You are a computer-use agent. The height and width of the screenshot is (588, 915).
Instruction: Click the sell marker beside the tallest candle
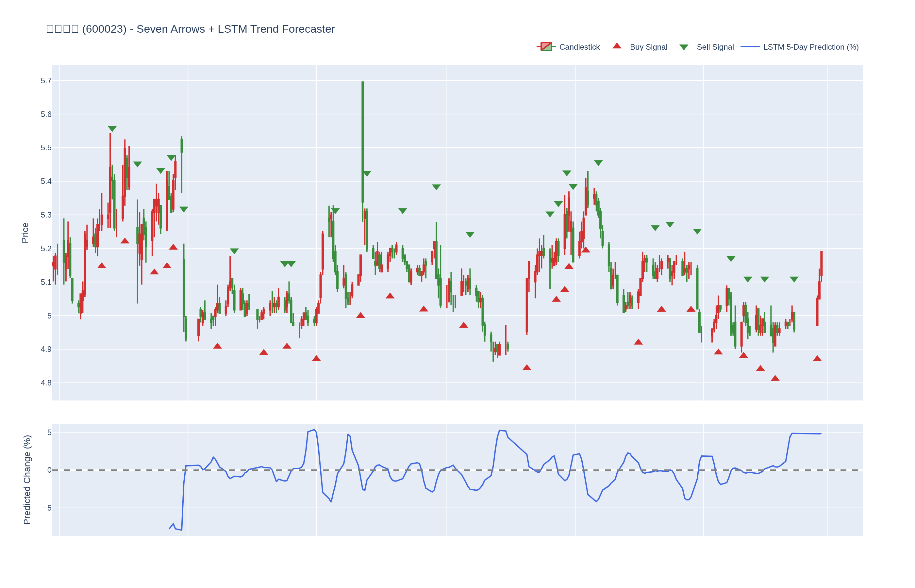(367, 173)
